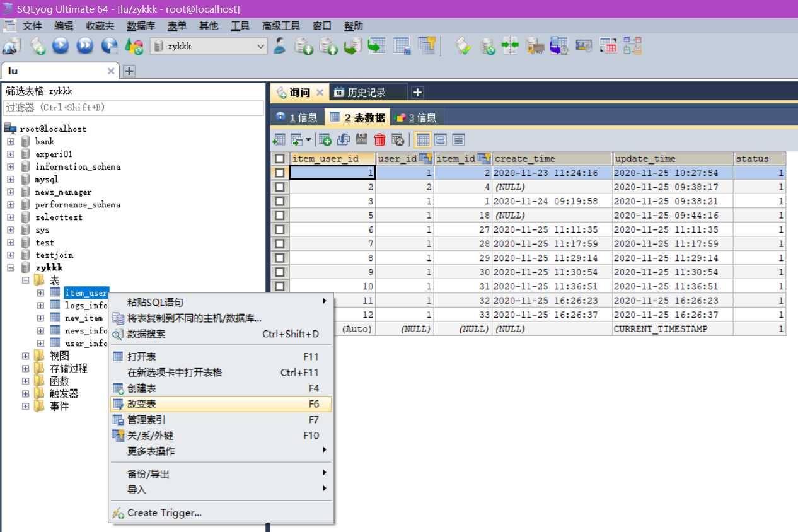Click foreign key icon in user_id column header
This screenshot has width=798, height=532.
pyautogui.click(x=425, y=158)
